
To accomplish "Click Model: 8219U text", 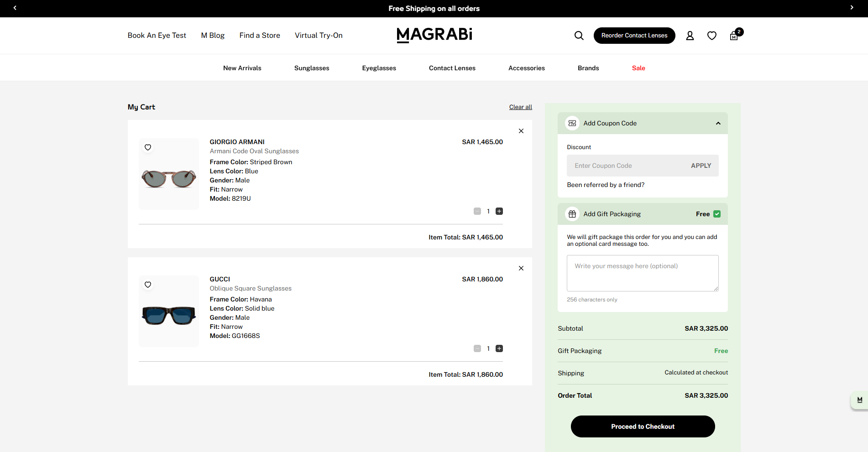I will (230, 198).
